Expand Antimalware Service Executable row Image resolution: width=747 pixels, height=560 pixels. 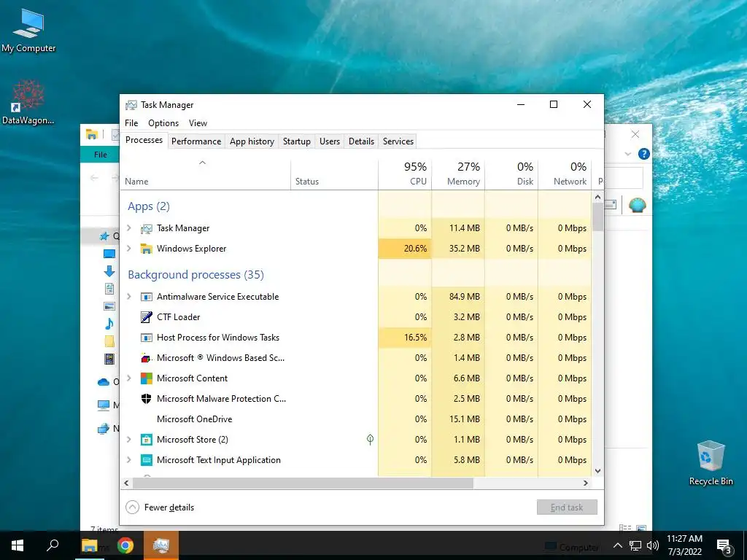[128, 297]
